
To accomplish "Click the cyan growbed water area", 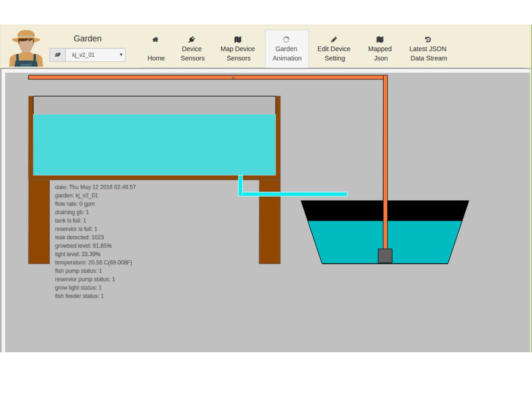I will 154,145.
